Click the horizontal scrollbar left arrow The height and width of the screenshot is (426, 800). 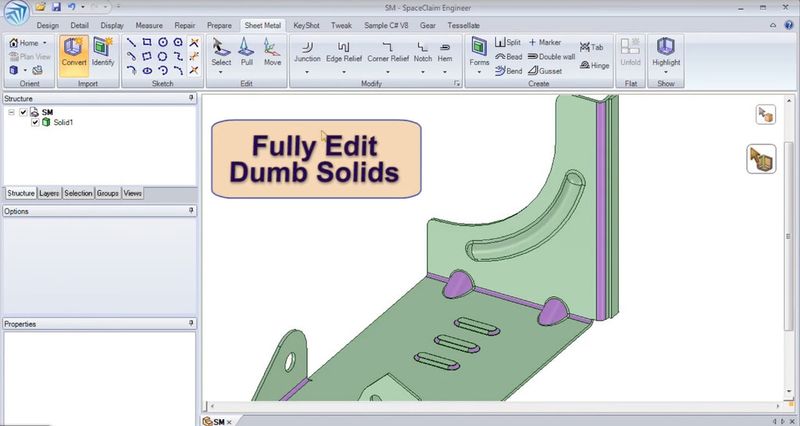pyautogui.click(x=212, y=406)
